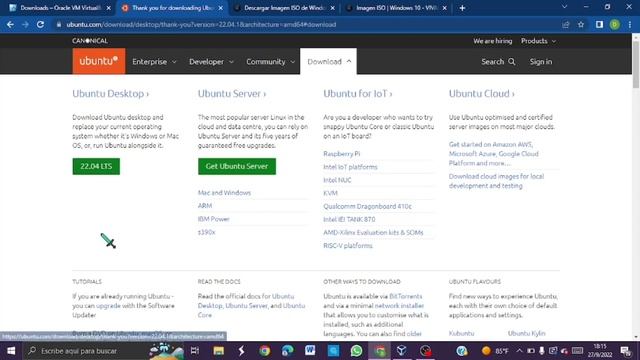Click the Canonical logo
The height and width of the screenshot is (360, 640).
tap(90, 41)
